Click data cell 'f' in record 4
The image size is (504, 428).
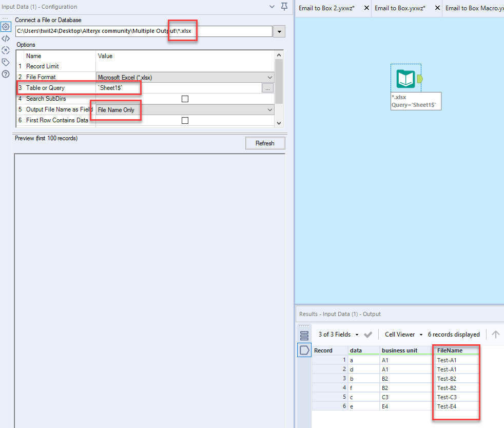click(x=364, y=388)
